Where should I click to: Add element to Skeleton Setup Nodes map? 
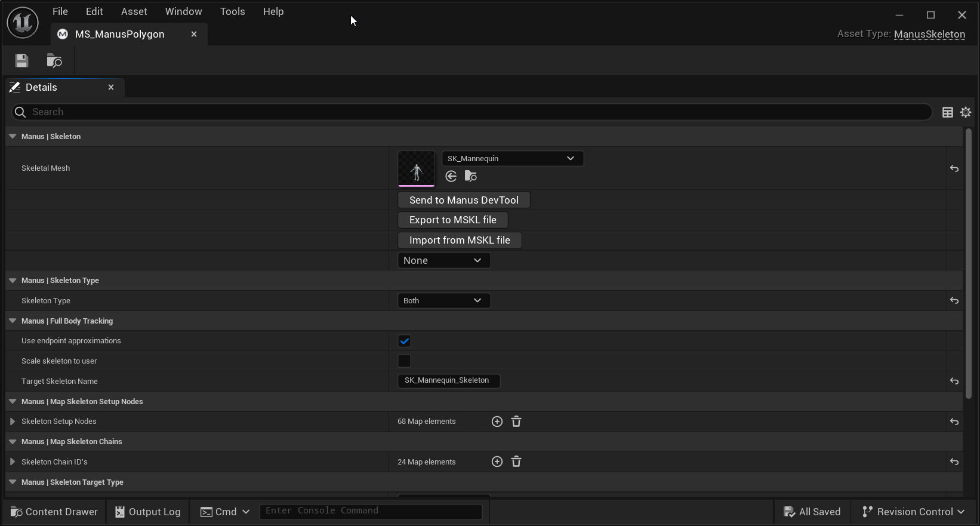click(497, 422)
